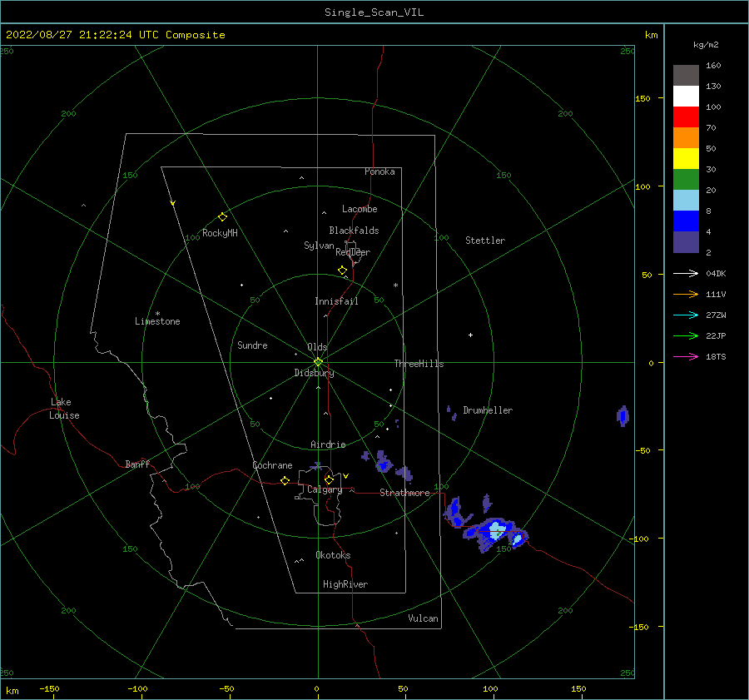Screen dimensions: 749x700
Task: Click the green 22JP arrow icon
Action: tap(686, 336)
